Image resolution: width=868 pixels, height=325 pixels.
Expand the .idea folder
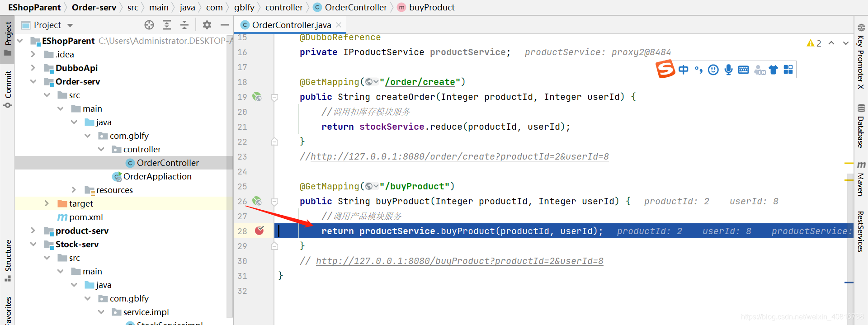(x=33, y=54)
